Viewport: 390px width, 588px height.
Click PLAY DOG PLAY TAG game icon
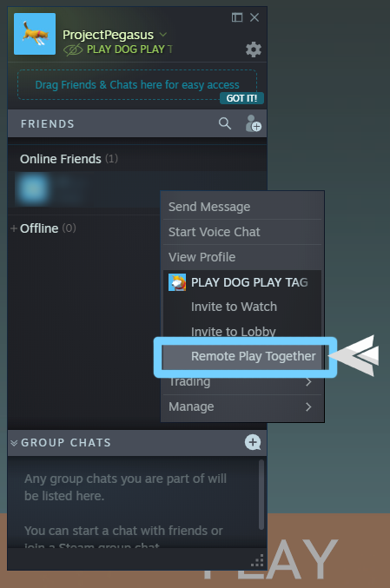click(177, 282)
